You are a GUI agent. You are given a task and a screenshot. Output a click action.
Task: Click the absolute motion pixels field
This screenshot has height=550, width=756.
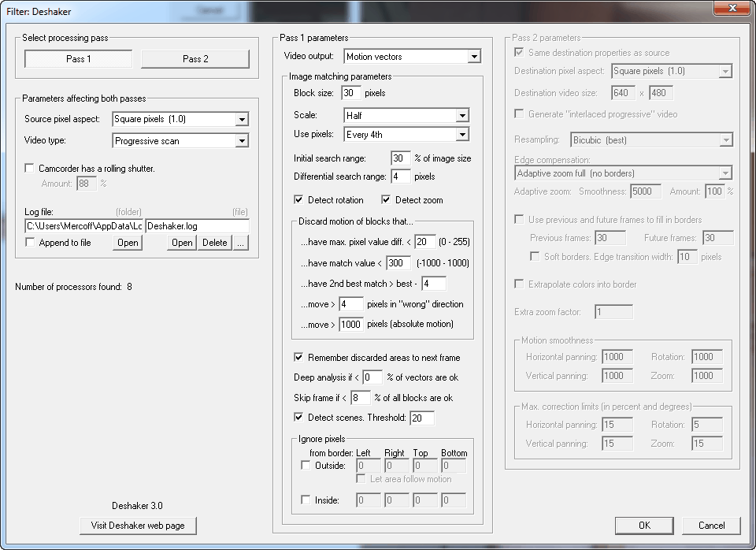click(x=351, y=324)
